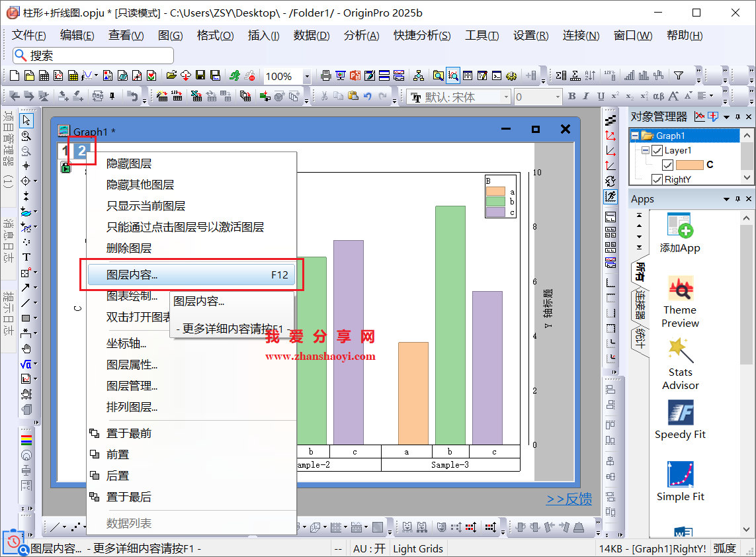756x557 pixels.
Task: Click layer 2 button in graph window
Action: 81,151
